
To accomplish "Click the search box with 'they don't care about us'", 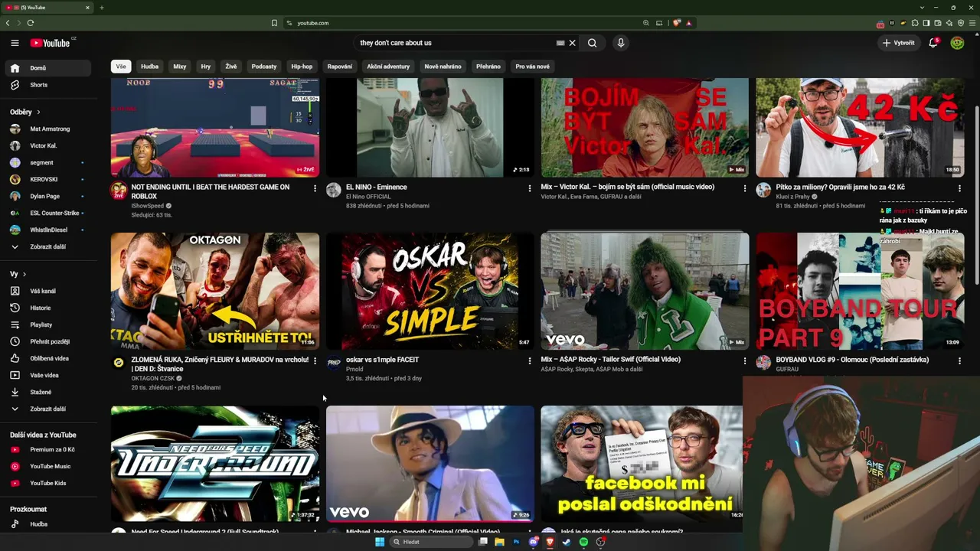I will coord(456,43).
